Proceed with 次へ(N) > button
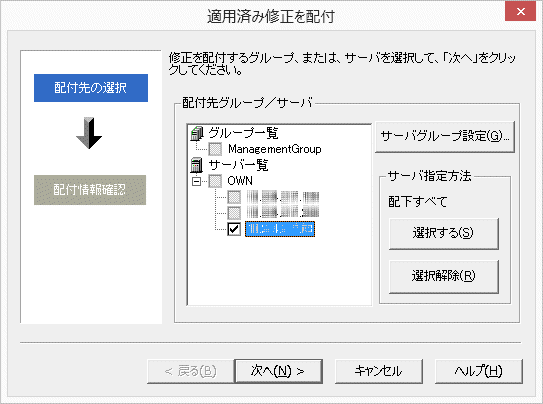This screenshot has height=404, width=543. tap(278, 371)
